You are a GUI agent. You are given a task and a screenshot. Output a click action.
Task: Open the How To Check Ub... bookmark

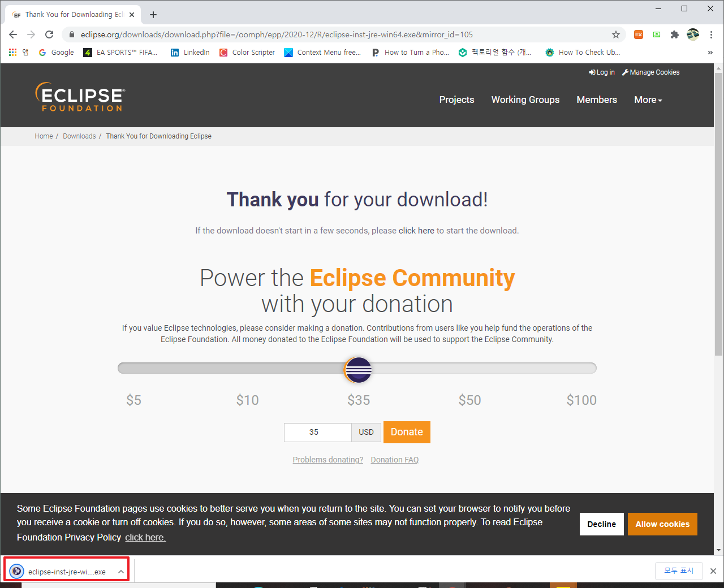click(583, 52)
